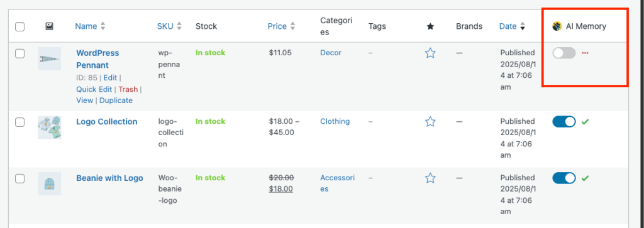
Task: Filter by the Accessories category
Action: pyautogui.click(x=337, y=183)
